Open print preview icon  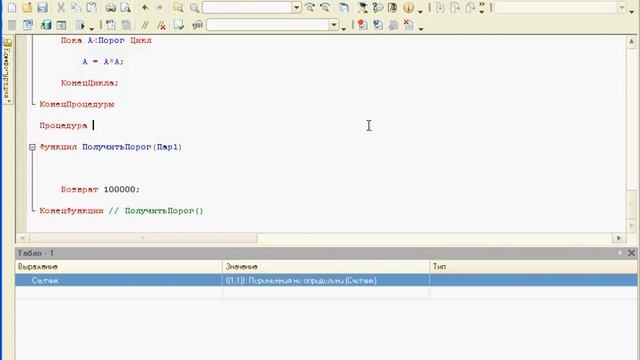(125, 7)
